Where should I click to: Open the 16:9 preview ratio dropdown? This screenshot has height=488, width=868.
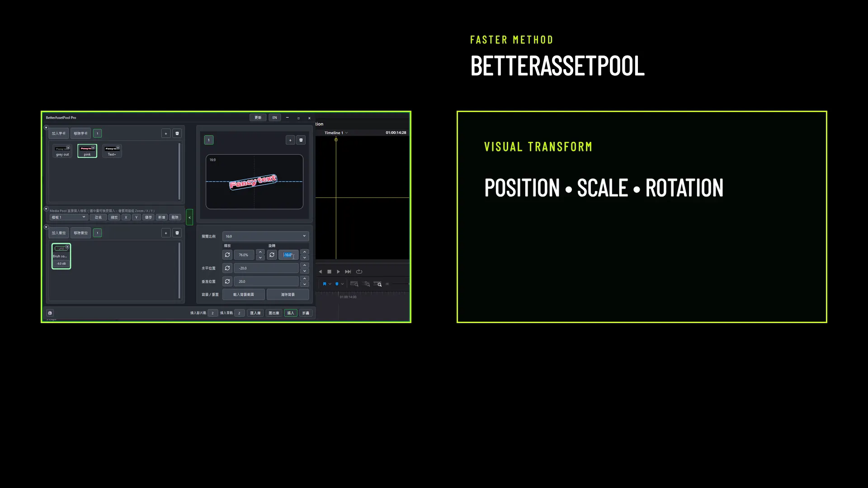click(x=266, y=236)
